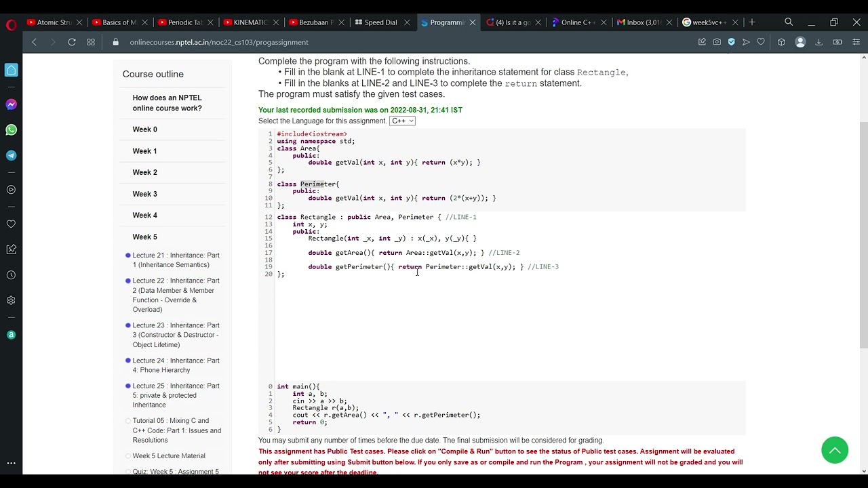Switch to the Atomic Stru YouTube tab
Viewport: 868px width, 488px height.
click(54, 22)
